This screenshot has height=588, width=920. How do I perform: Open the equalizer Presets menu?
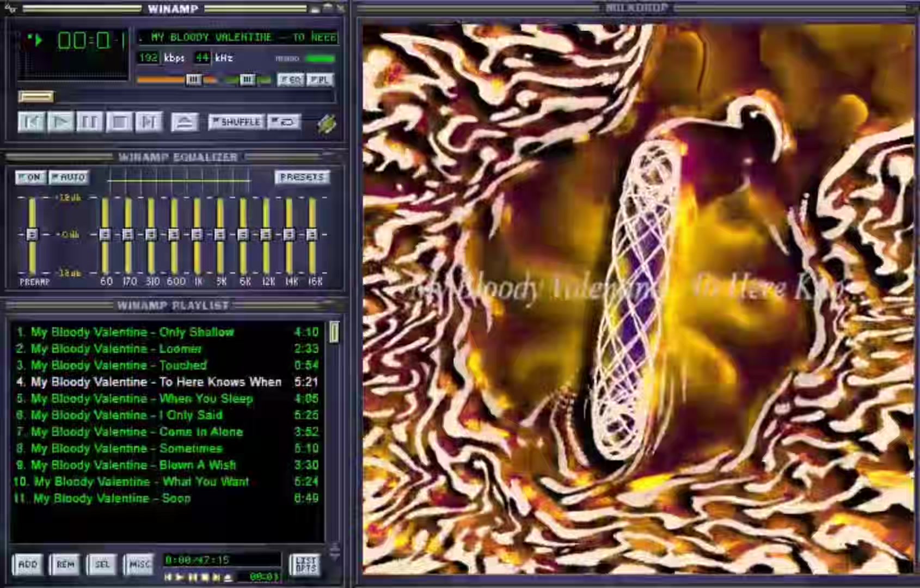click(x=302, y=177)
